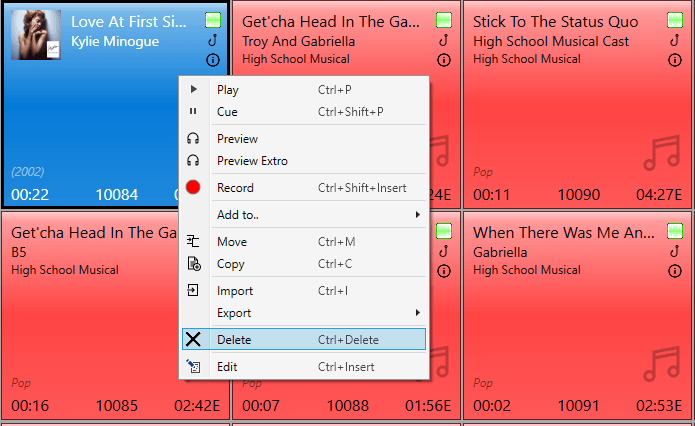Screen dimensions: 695x426
Task: Click music note icon on the 10088 card
Action: (444, 251)
